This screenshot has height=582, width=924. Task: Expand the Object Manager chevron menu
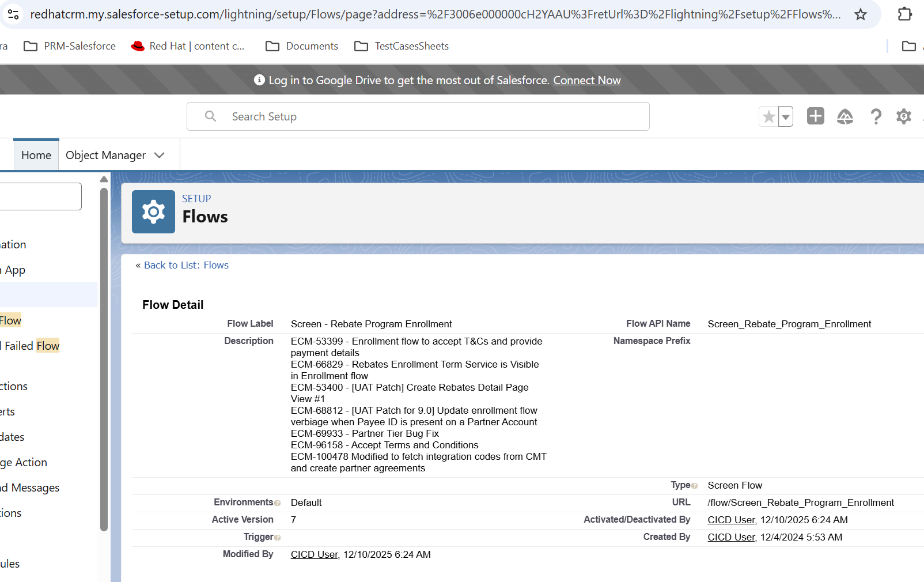[x=160, y=155]
